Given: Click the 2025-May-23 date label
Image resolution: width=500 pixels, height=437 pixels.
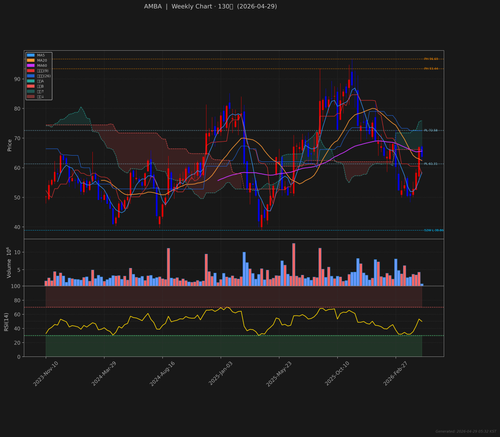Looking at the screenshot, I should pyautogui.click(x=279, y=374).
